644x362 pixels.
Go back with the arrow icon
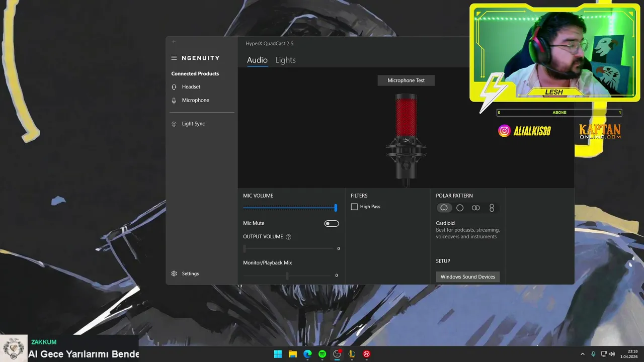[174, 42]
